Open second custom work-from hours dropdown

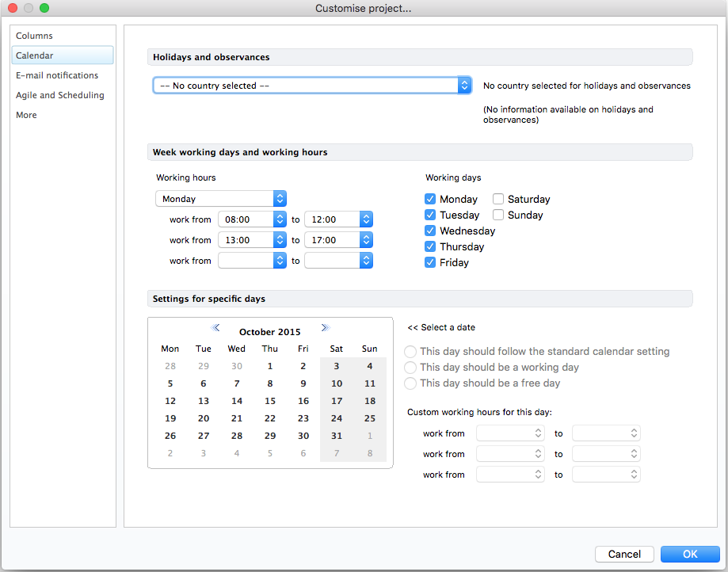pyautogui.click(x=510, y=454)
